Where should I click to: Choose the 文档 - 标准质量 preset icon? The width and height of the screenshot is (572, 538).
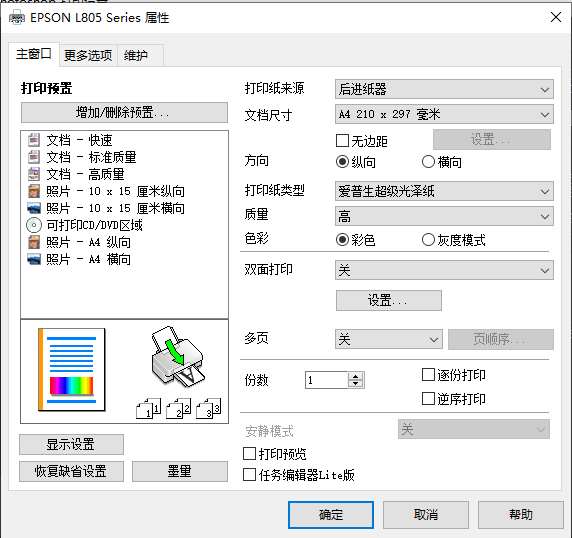tap(34, 157)
